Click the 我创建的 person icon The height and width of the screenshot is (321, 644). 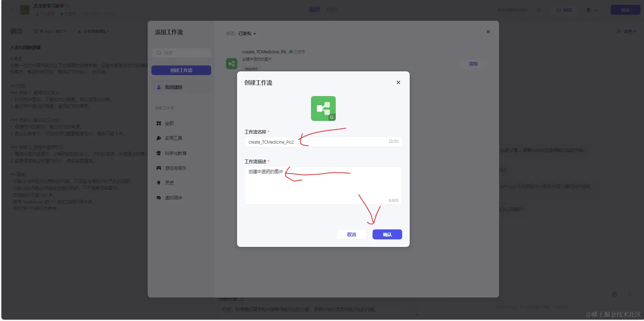point(159,87)
